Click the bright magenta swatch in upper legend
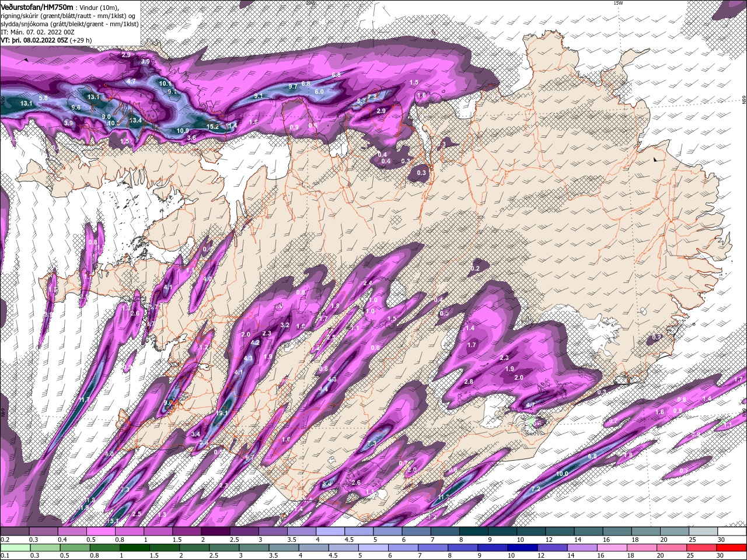This screenshot has width=747, height=560. (100, 531)
